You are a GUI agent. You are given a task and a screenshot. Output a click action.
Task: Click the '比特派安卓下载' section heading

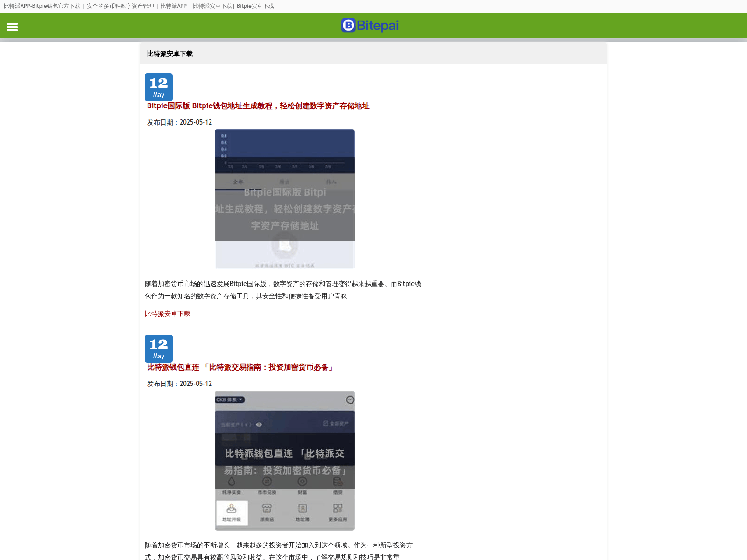click(170, 54)
